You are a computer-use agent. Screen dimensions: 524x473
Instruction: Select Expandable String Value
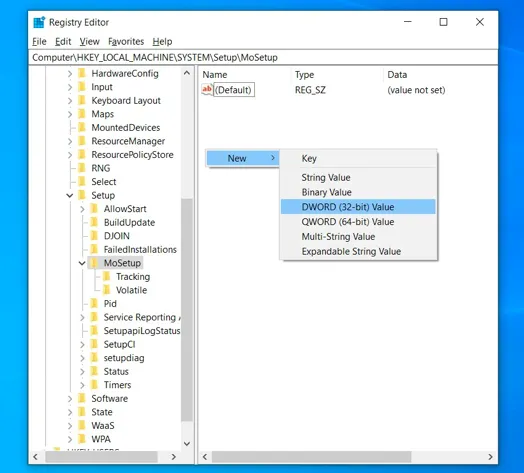pyautogui.click(x=358, y=251)
